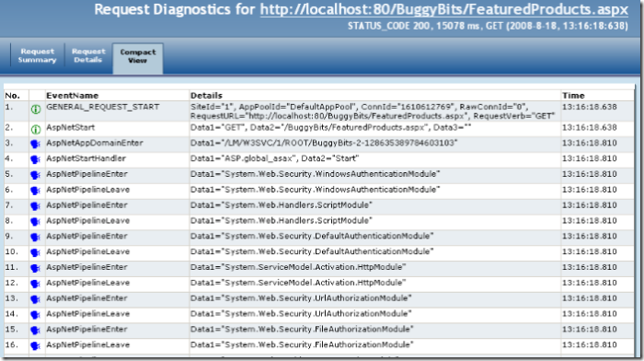Viewport: 644px width, 361px height.
Task: Open the Request Summary tab
Action: (37, 55)
